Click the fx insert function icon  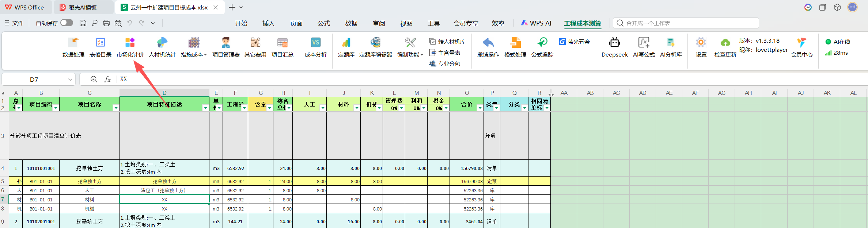click(108, 79)
